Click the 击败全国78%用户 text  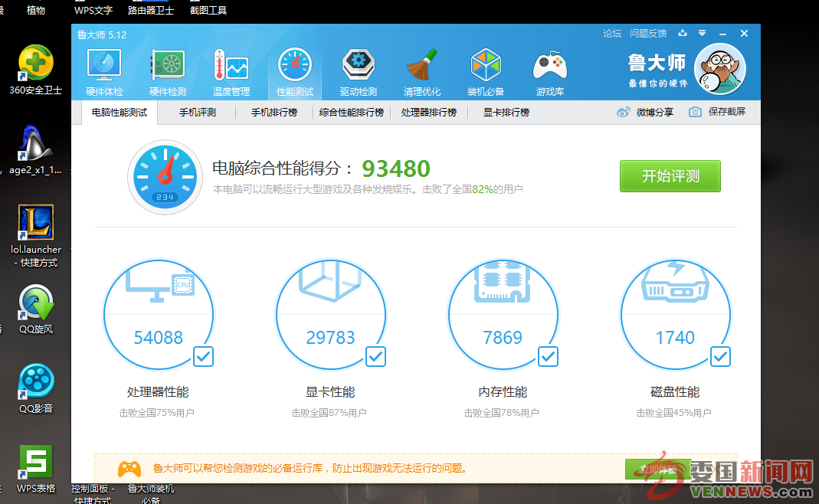501,413
